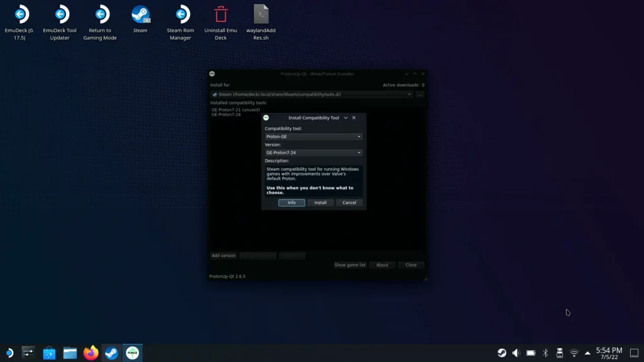Open the application launcher in the taskbar
Image resolution: width=644 pixels, height=362 pixels.
9,353
